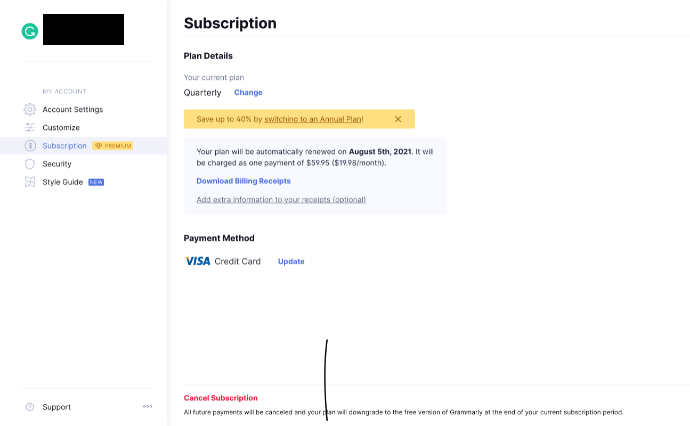
Task: Add extra information to your receipts
Action: click(x=281, y=199)
